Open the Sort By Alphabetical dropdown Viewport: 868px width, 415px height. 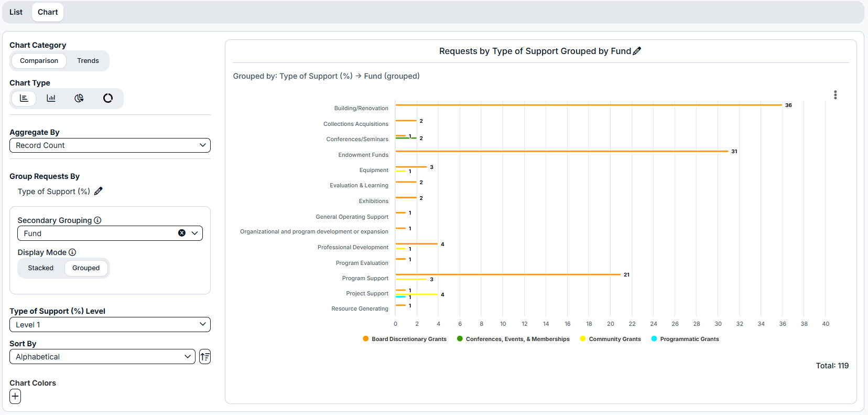[x=102, y=357]
